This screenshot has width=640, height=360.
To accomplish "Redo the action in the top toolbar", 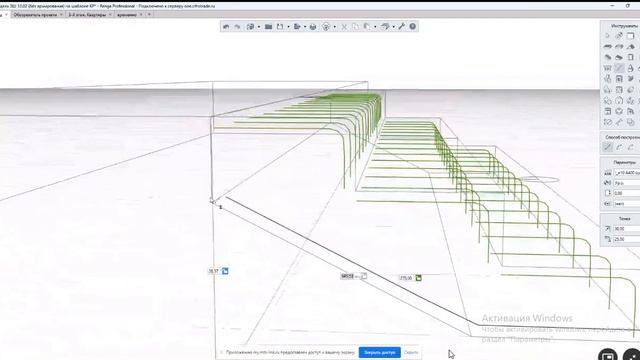I will pos(237,27).
